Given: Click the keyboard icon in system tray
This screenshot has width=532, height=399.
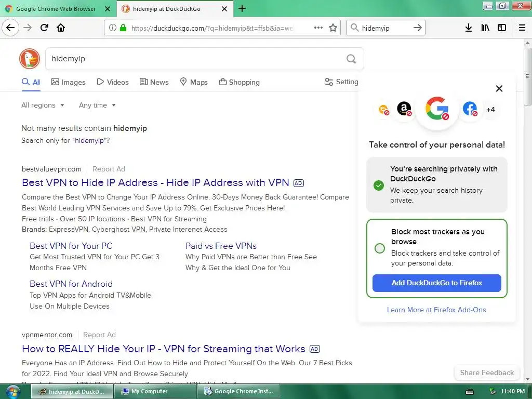Looking at the screenshot, I should (x=470, y=392).
